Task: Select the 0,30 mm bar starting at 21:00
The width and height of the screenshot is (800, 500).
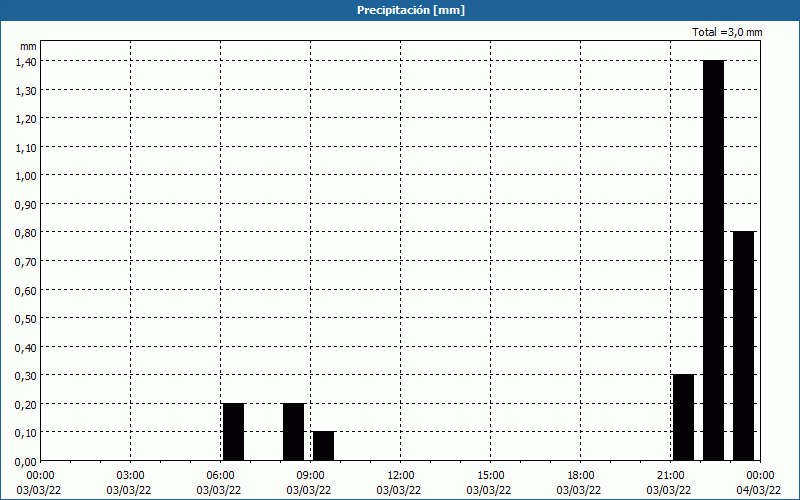Action: 684,418
